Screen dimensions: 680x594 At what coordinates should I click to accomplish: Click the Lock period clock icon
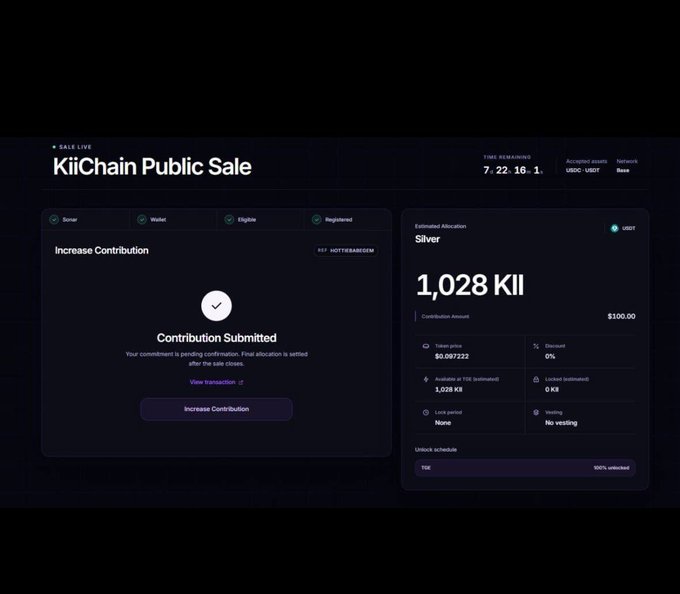click(426, 412)
